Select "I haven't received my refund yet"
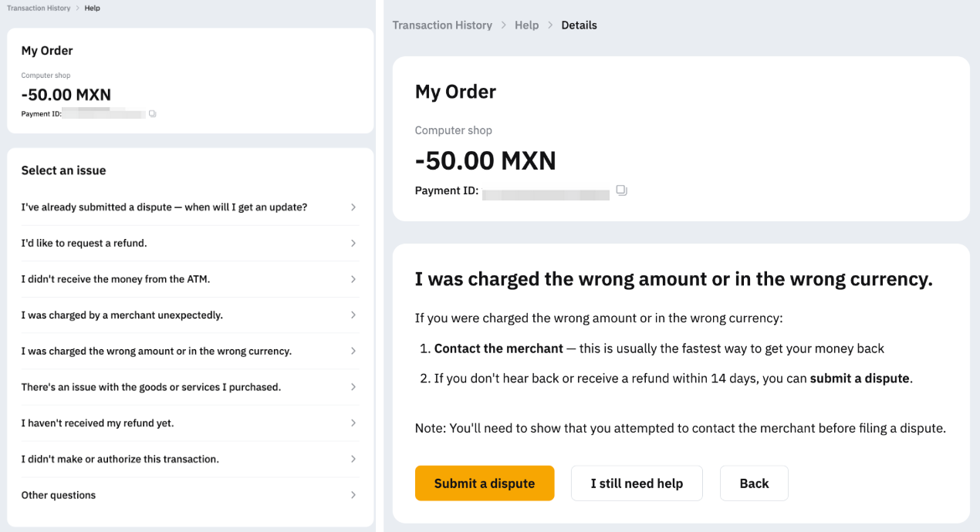 click(97, 423)
